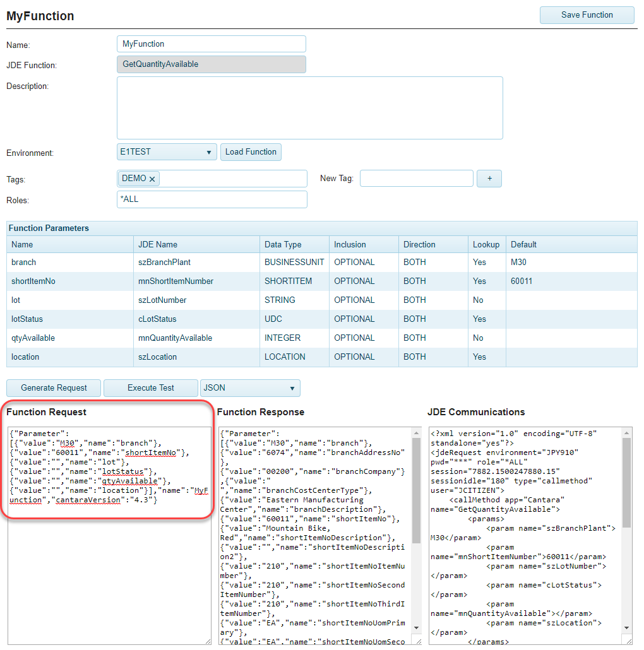The width and height of the screenshot is (644, 650).
Task: Select the branch parameter row
Action: click(x=24, y=262)
